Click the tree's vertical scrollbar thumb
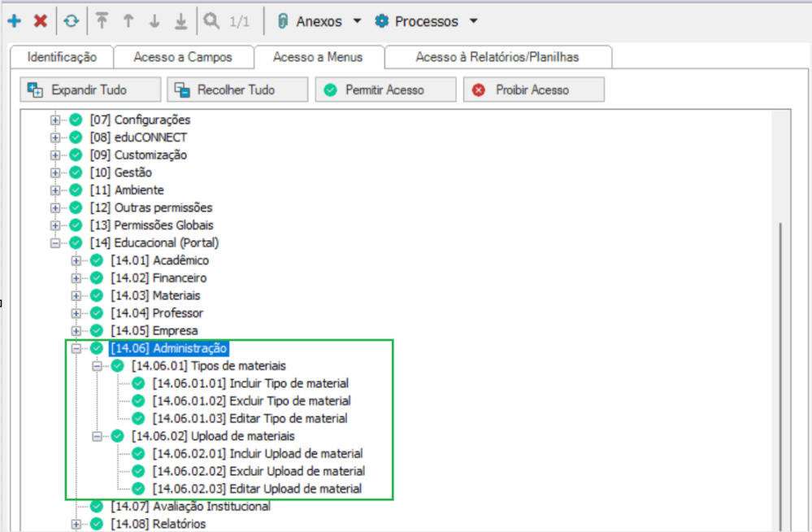This screenshot has height=532, width=812. (780, 377)
